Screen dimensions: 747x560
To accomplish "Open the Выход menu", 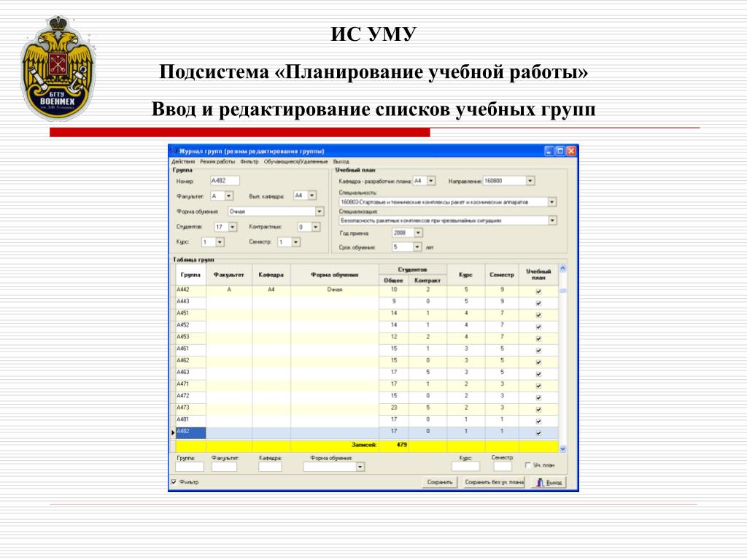I will tap(341, 162).
